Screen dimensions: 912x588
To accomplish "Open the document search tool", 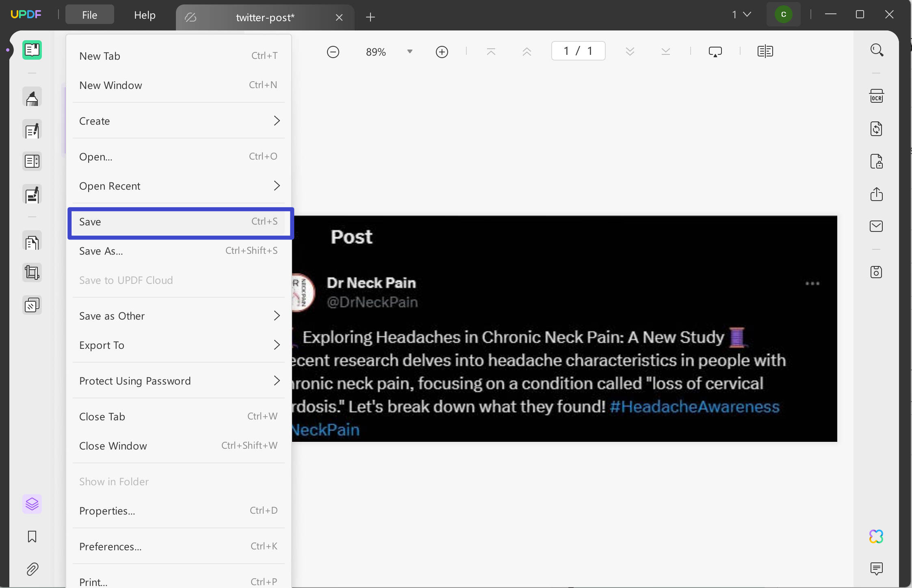I will pos(877,50).
